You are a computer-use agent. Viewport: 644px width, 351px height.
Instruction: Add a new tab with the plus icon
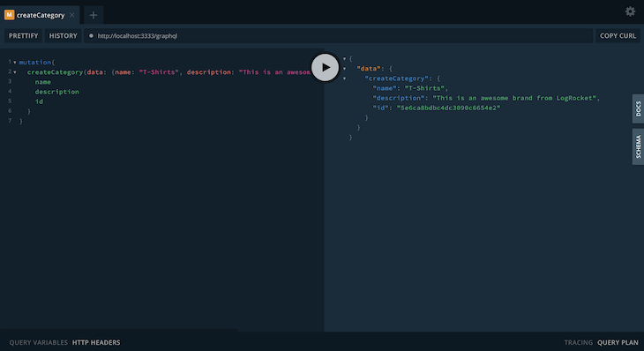[x=94, y=15]
